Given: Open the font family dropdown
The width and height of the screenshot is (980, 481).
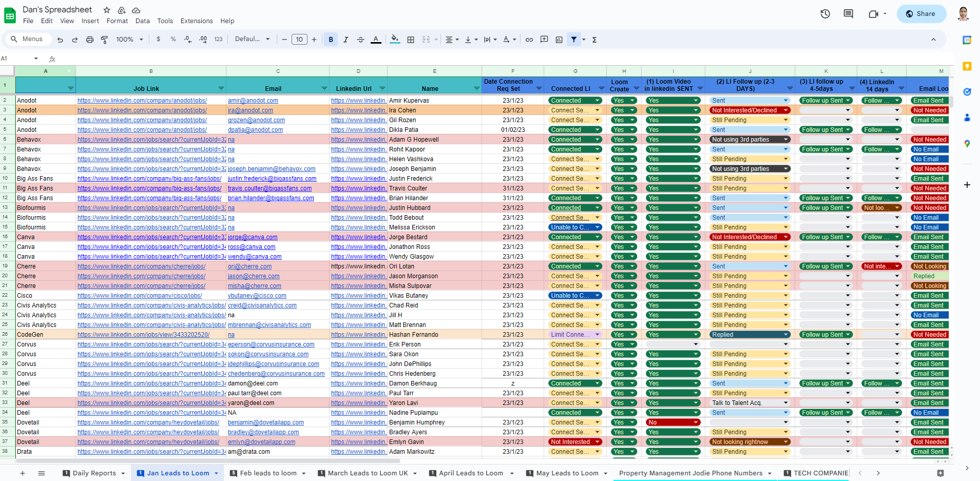Looking at the screenshot, I should (252, 40).
